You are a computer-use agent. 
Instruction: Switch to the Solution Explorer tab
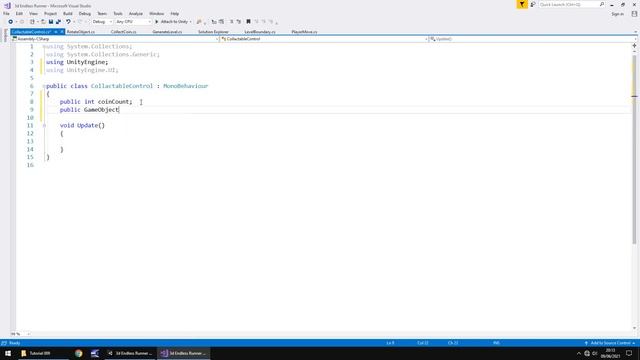pyautogui.click(x=213, y=32)
